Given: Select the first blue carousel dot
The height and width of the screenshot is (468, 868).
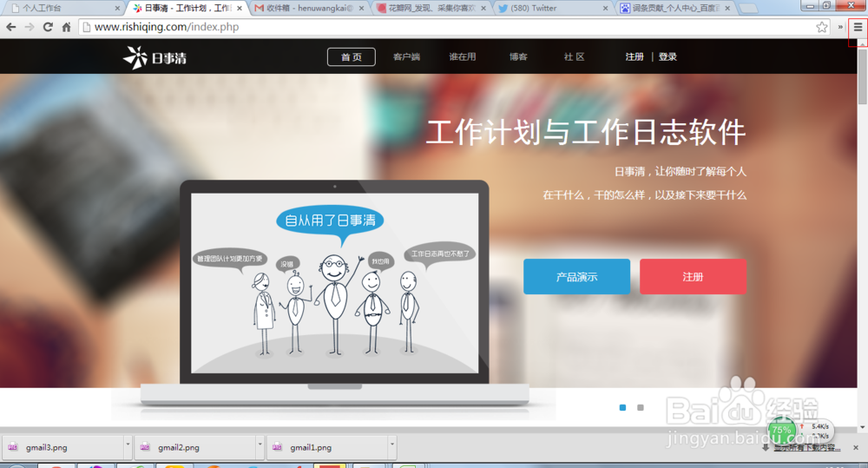Looking at the screenshot, I should (x=622, y=407).
